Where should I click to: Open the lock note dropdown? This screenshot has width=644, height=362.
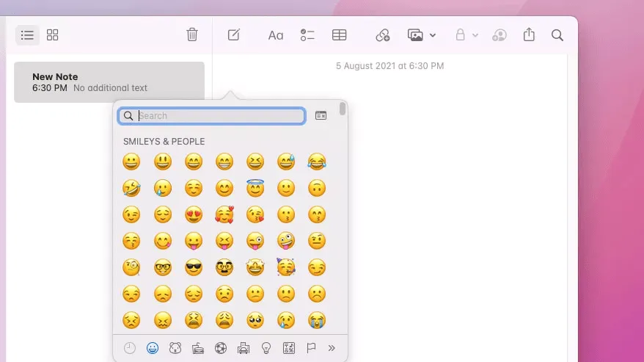pos(466,35)
